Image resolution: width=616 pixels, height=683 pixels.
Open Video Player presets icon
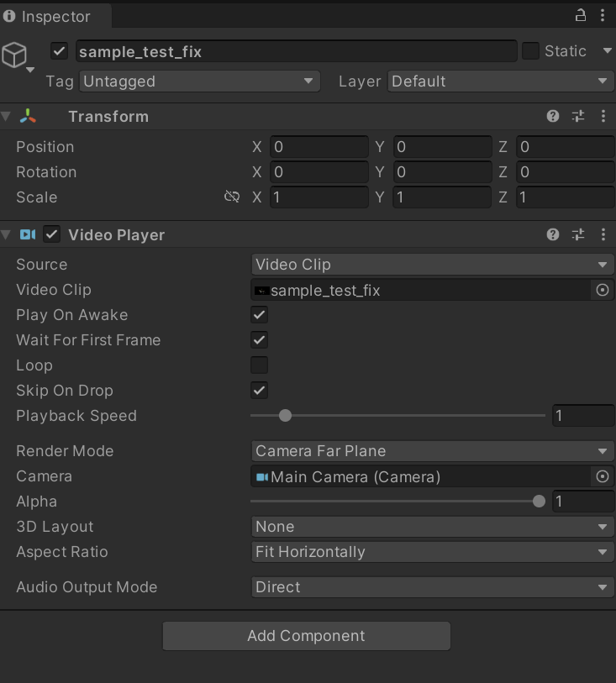click(578, 234)
